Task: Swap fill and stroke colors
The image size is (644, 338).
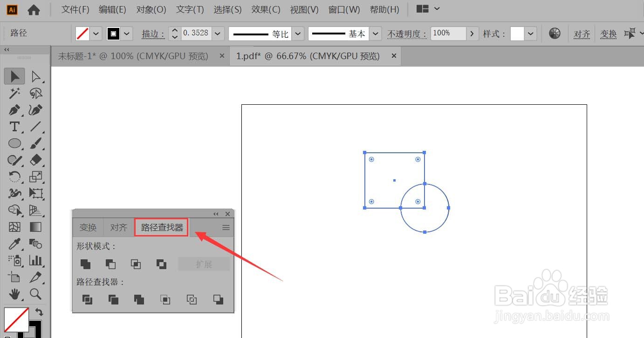Action: 39,312
